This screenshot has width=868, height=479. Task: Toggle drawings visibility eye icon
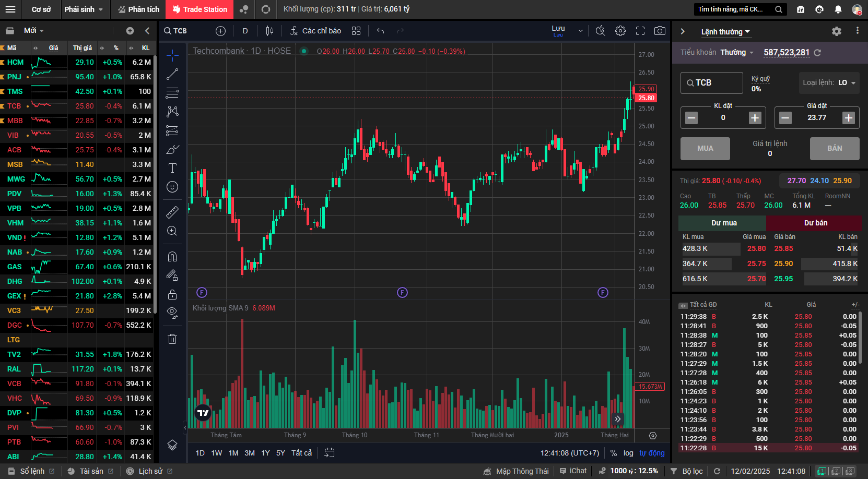coord(172,313)
